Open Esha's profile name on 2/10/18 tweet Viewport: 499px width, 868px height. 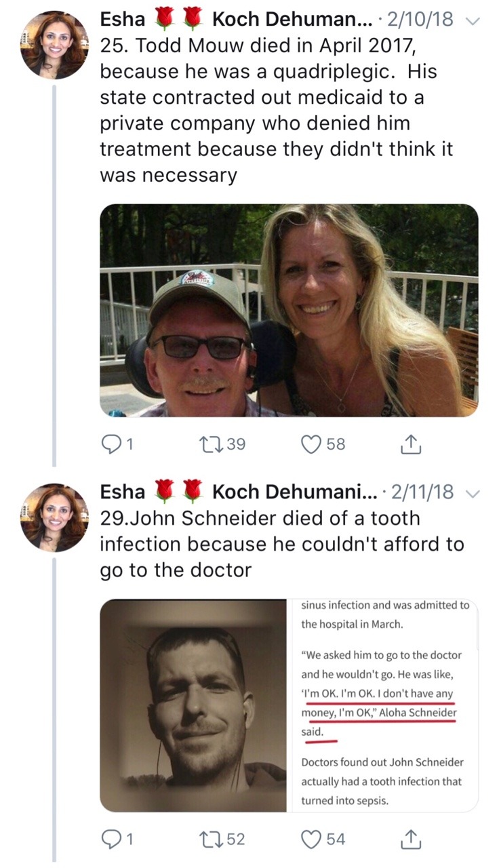click(x=123, y=20)
